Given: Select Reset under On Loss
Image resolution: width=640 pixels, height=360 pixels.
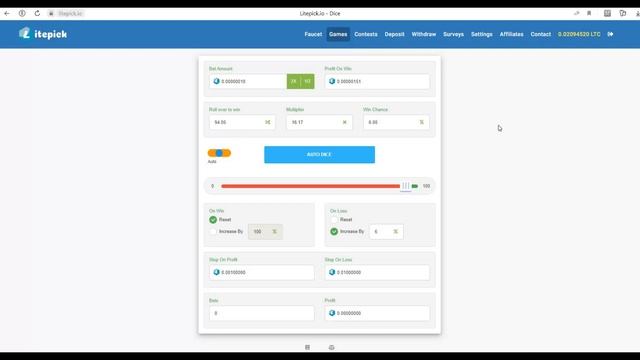Looking at the screenshot, I should point(334,220).
